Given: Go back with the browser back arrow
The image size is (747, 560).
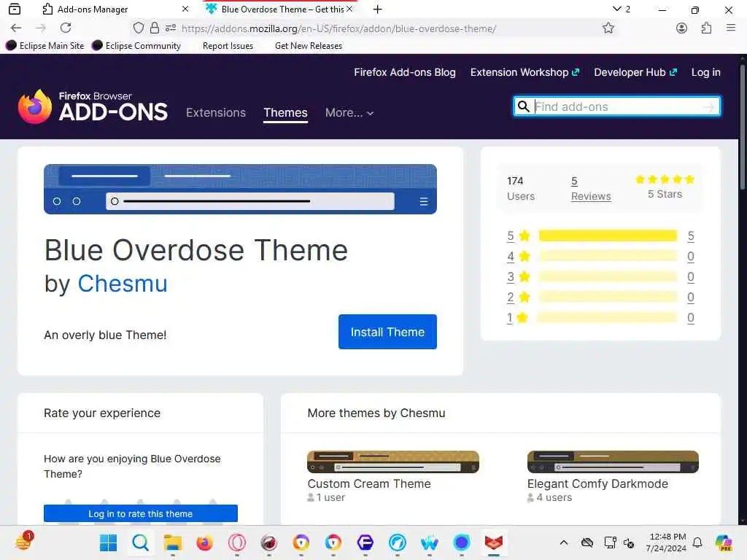Looking at the screenshot, I should click(16, 28).
